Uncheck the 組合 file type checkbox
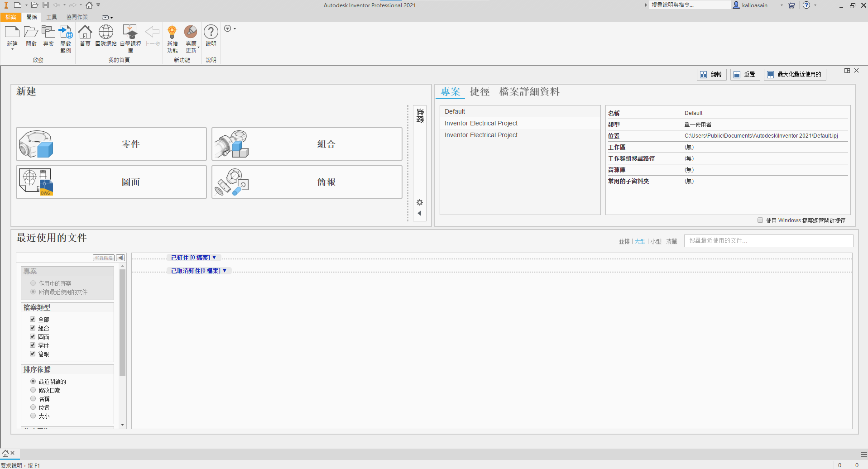Image resolution: width=868 pixels, height=469 pixels. 33,328
